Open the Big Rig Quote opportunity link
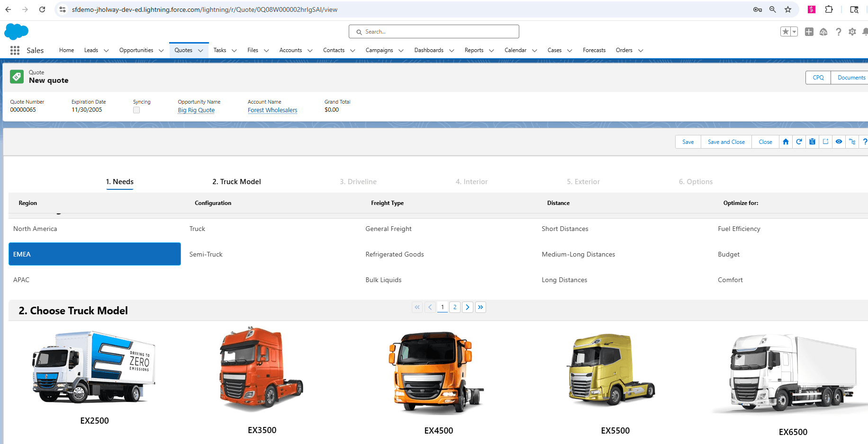This screenshot has width=868, height=444. pyautogui.click(x=196, y=110)
